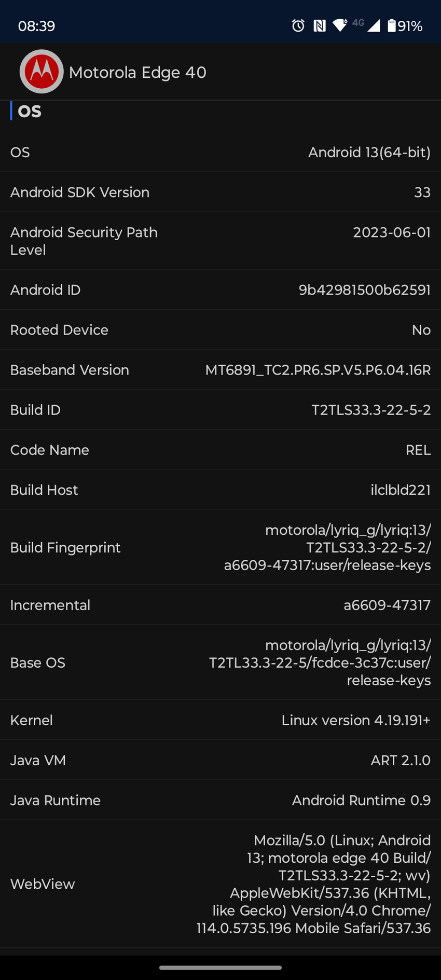Tap the bottom gesture navigation bar
Screen dimensions: 441x980
220,968
